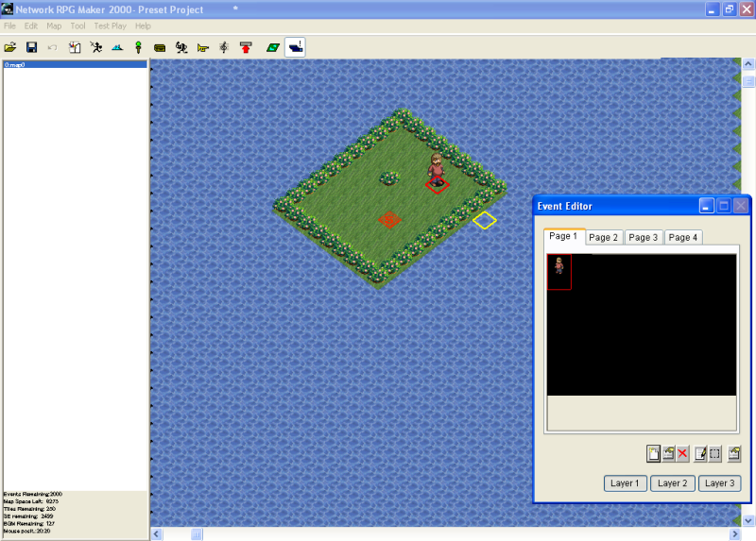The height and width of the screenshot is (541, 756).
Task: Open the Test Play menu
Action: pyautogui.click(x=110, y=25)
